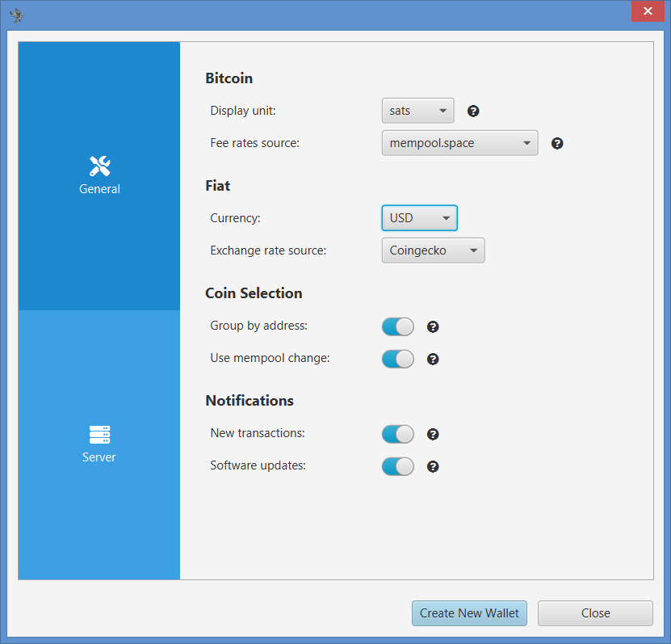671x644 pixels.
Task: Click the Bitcoin section heading
Action: pos(229,78)
